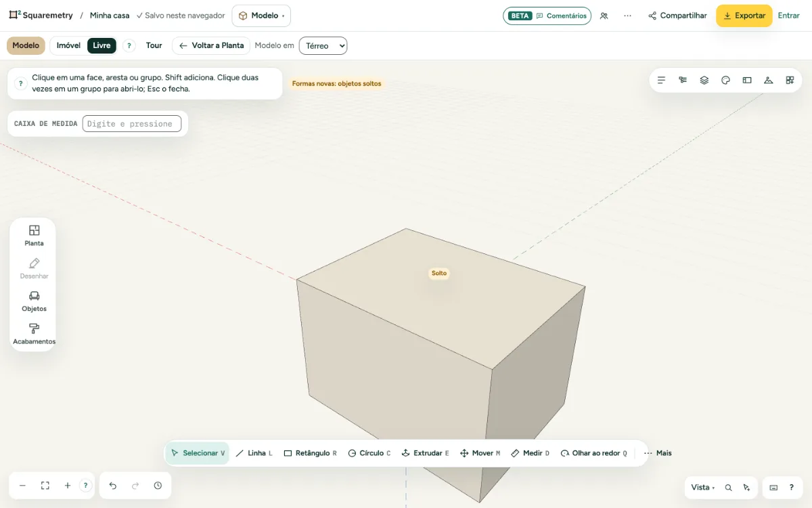Open the palette icon in the top-right panel
The image size is (812, 508).
pos(725,80)
